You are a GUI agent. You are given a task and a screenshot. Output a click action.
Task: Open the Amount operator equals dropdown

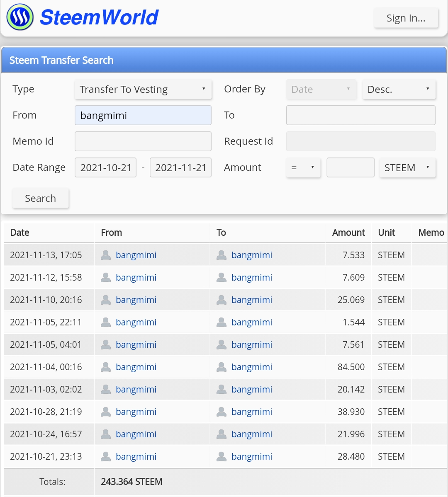click(303, 167)
